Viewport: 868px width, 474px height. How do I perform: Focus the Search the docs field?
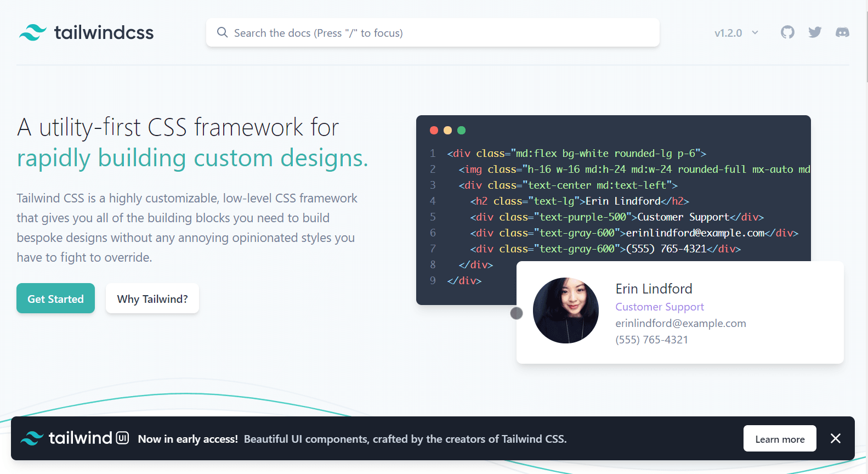[x=433, y=32]
